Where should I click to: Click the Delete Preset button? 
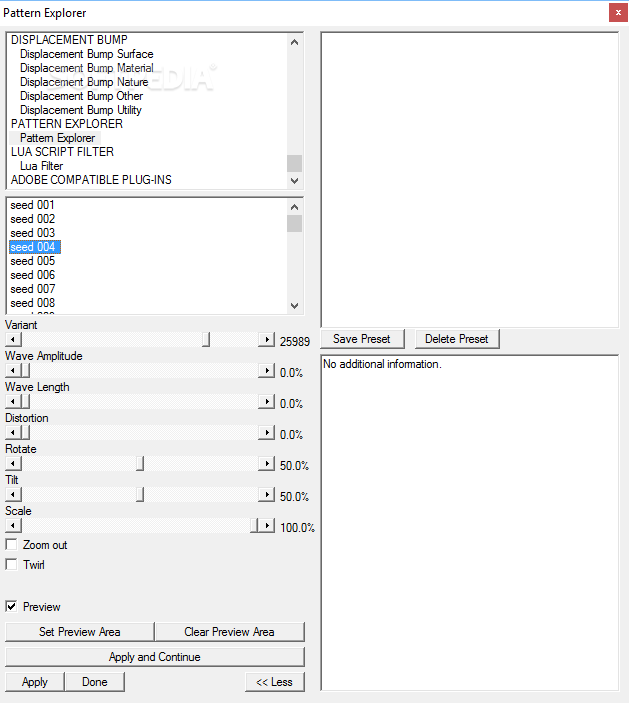point(456,339)
